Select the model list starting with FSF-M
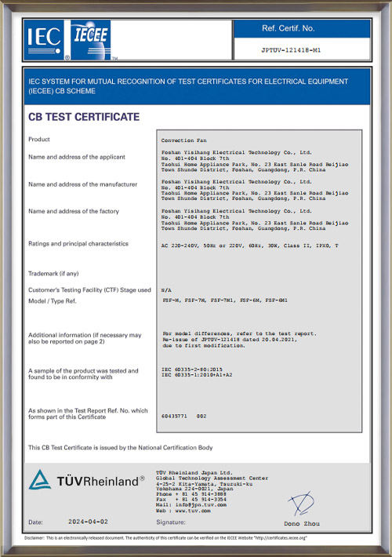 click(225, 300)
